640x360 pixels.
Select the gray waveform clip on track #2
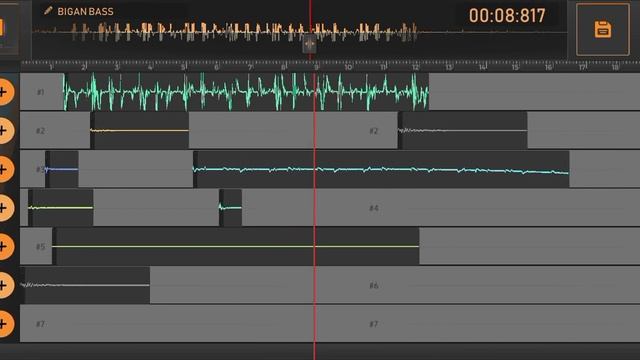(x=463, y=131)
